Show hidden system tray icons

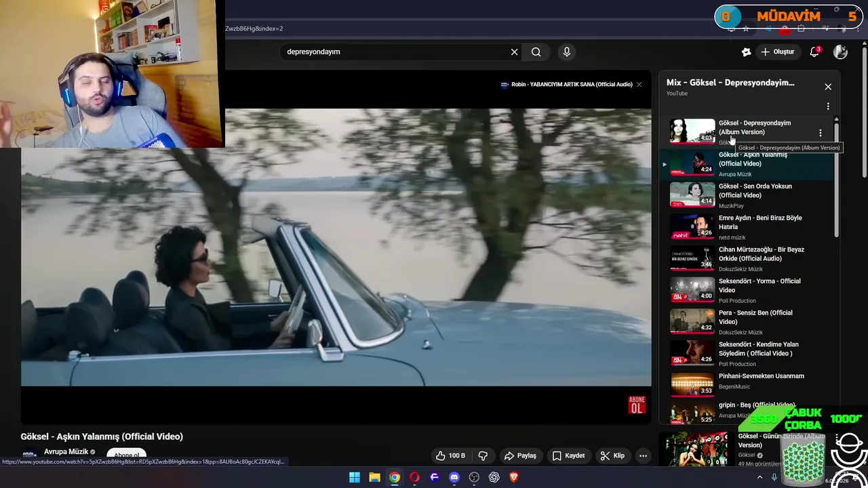(x=759, y=477)
